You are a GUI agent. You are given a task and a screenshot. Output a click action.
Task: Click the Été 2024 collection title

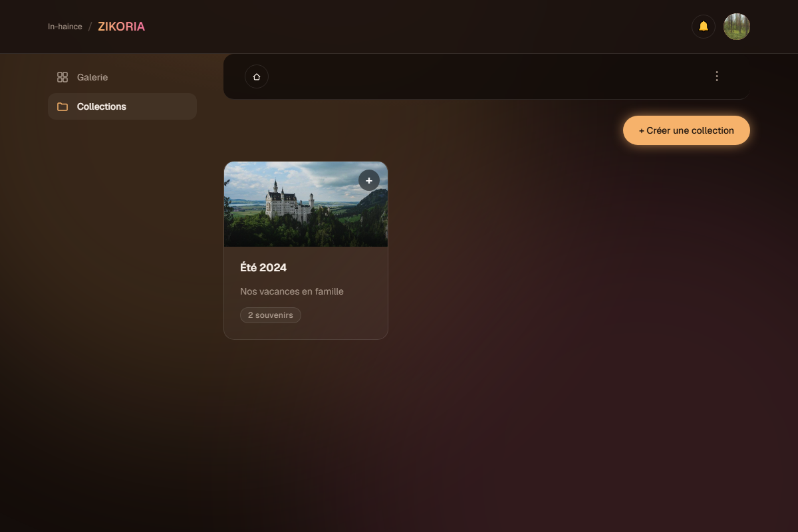(263, 267)
